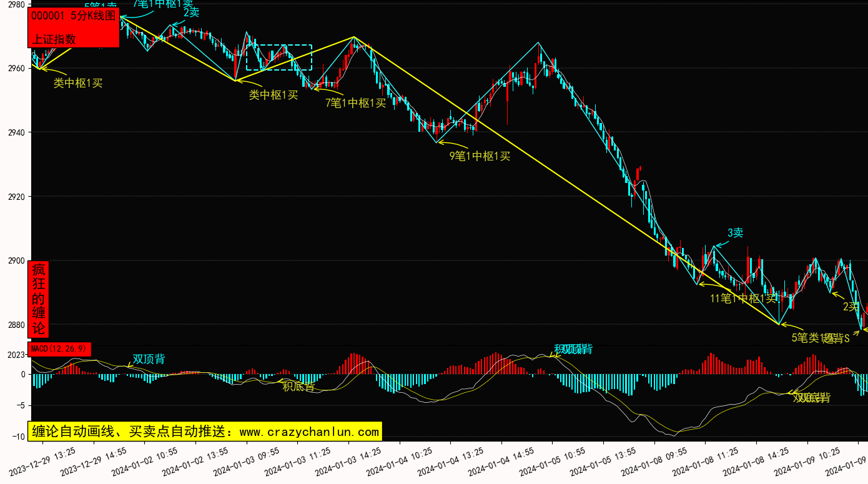Select the "2024-01-04 14:55" time axis label
This screenshot has width=868, height=484.
(502, 462)
